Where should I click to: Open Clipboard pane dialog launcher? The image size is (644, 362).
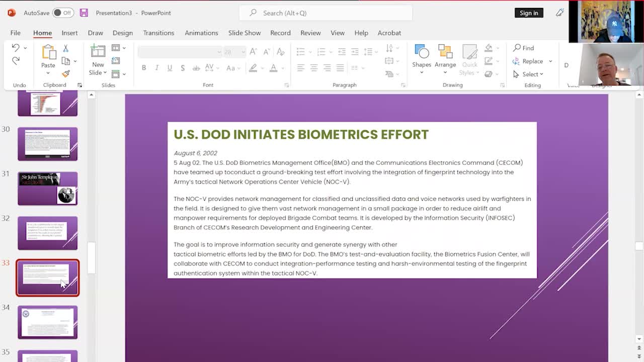click(x=79, y=85)
